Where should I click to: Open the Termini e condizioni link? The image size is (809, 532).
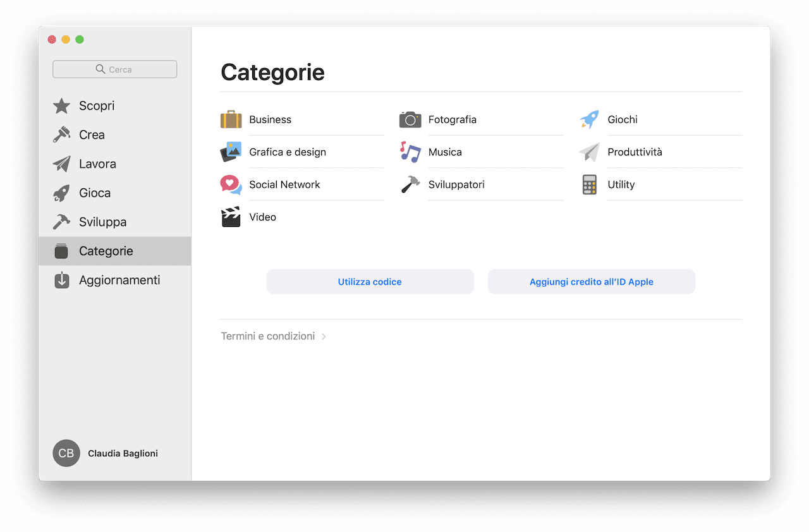tap(268, 336)
